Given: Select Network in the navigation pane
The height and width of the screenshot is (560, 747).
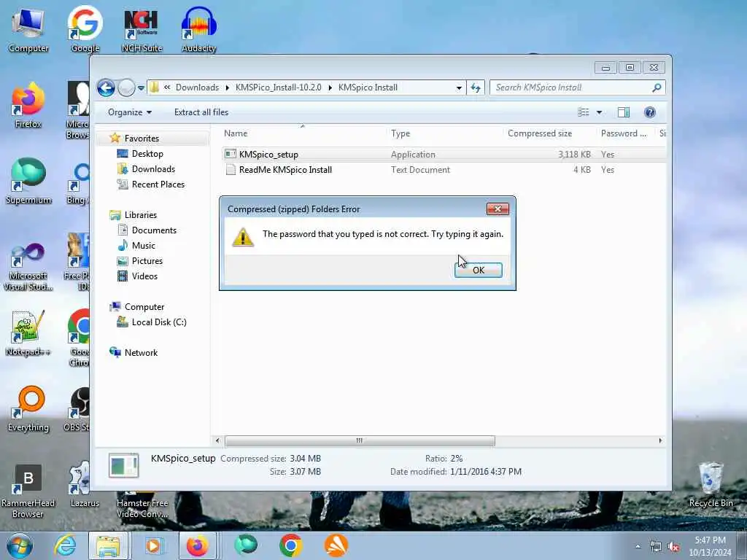Looking at the screenshot, I should (141, 353).
